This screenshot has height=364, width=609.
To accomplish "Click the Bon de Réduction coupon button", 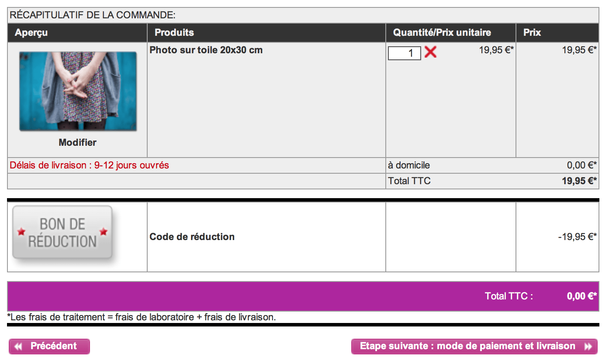I will pyautogui.click(x=62, y=233).
